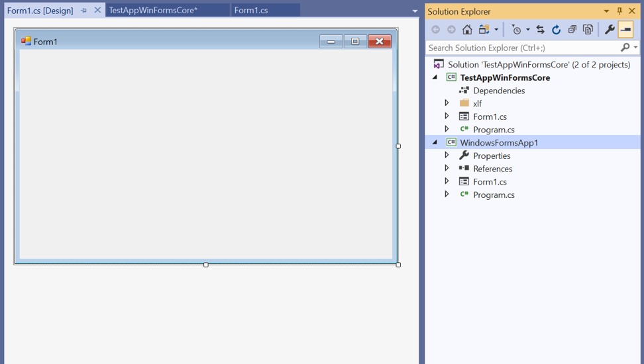The image size is (644, 364).
Task: Click the designer Form1 minimize button
Action: 331,42
